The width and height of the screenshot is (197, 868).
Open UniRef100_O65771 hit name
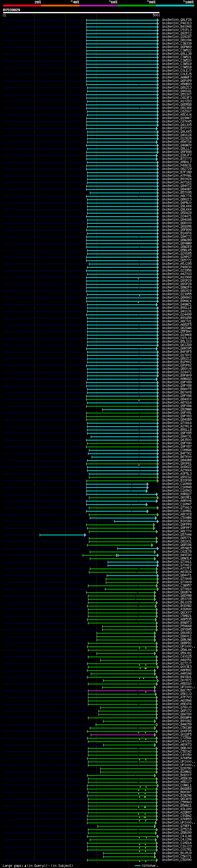pyautogui.click(x=176, y=538)
